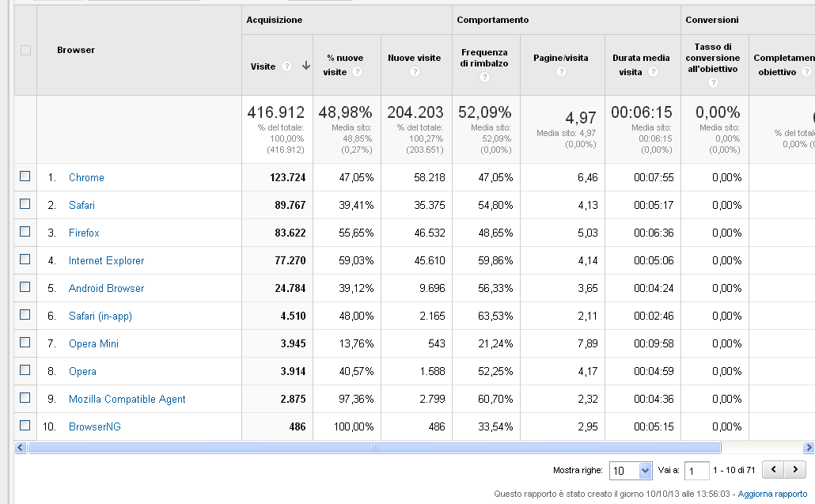Check the Safari (in-app) row checkbox

coord(25,314)
